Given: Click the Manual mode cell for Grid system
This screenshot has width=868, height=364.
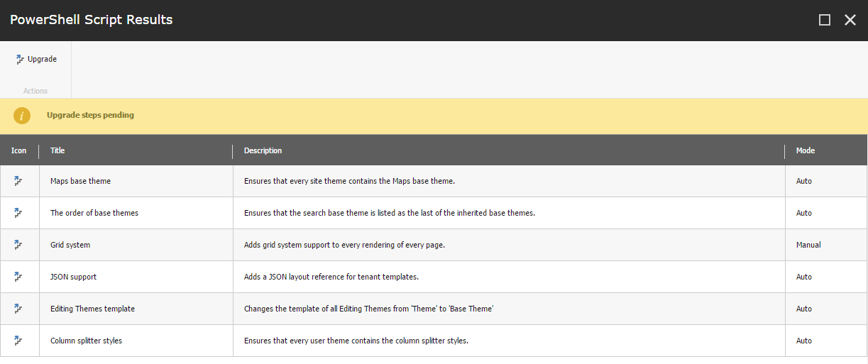Looking at the screenshot, I should [808, 245].
